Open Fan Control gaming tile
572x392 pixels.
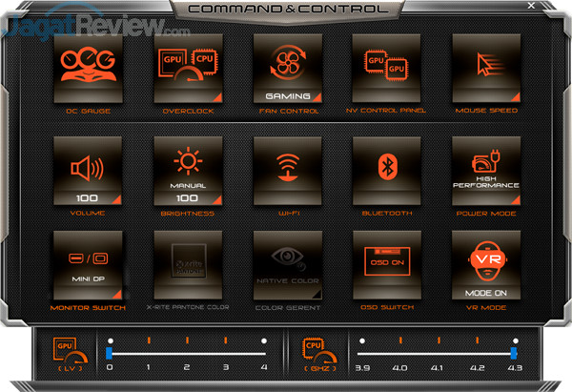(x=287, y=68)
